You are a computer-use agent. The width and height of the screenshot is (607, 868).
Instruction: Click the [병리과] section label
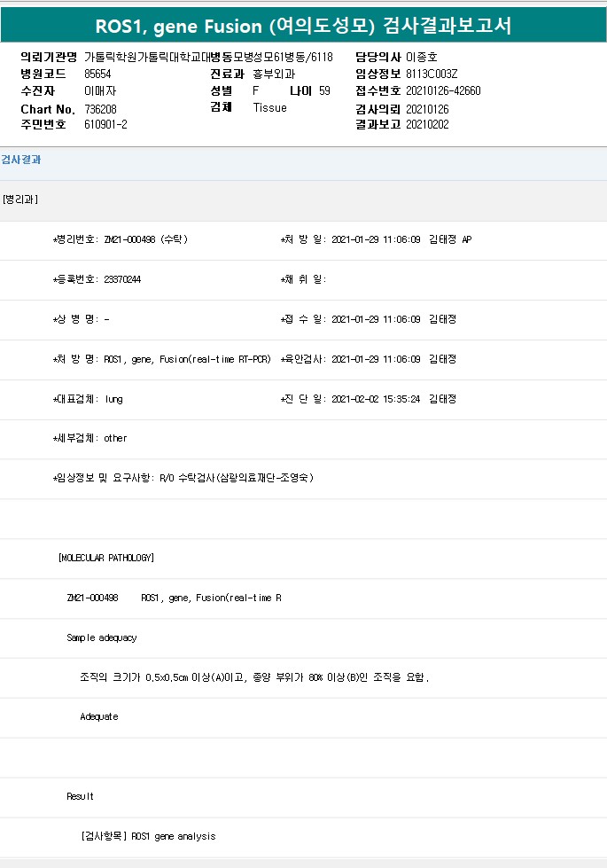pyautogui.click(x=20, y=199)
